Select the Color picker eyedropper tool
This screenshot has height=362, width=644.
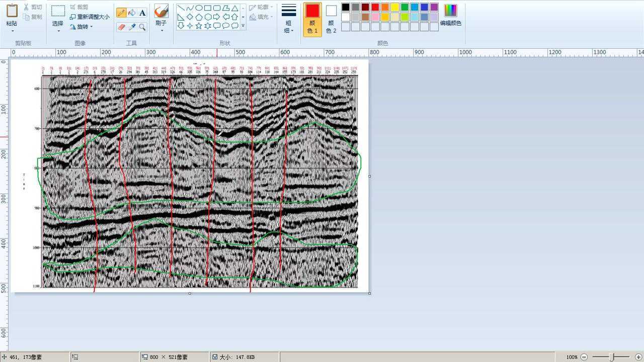pyautogui.click(x=132, y=27)
